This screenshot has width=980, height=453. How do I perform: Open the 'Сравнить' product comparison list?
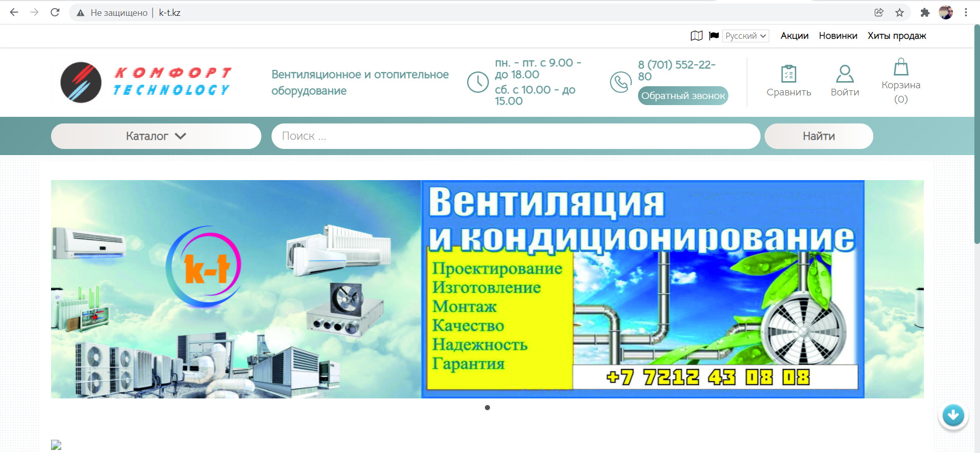pos(789,81)
